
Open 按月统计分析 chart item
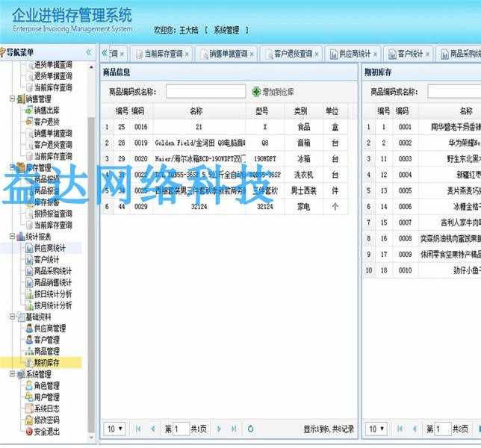click(x=53, y=305)
